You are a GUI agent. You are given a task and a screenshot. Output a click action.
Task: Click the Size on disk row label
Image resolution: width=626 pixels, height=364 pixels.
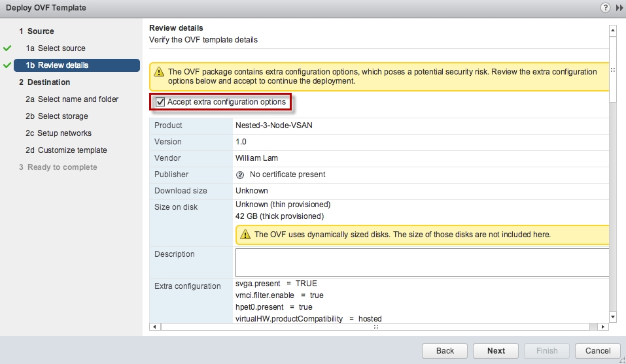click(176, 207)
